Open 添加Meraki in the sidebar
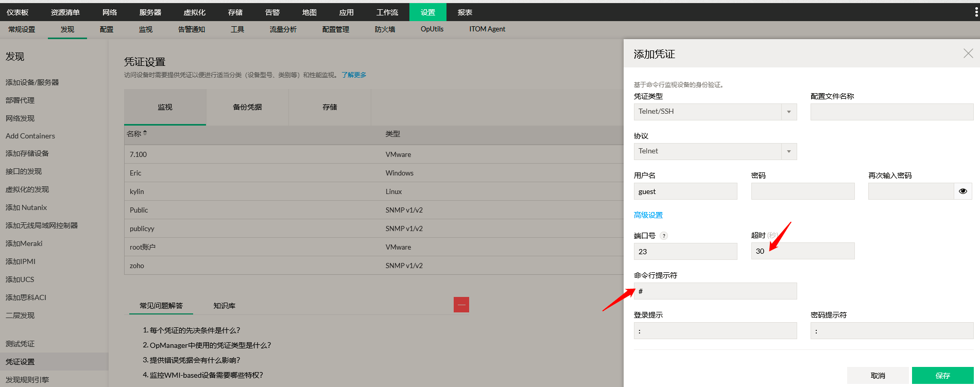This screenshot has height=387, width=980. [x=24, y=243]
